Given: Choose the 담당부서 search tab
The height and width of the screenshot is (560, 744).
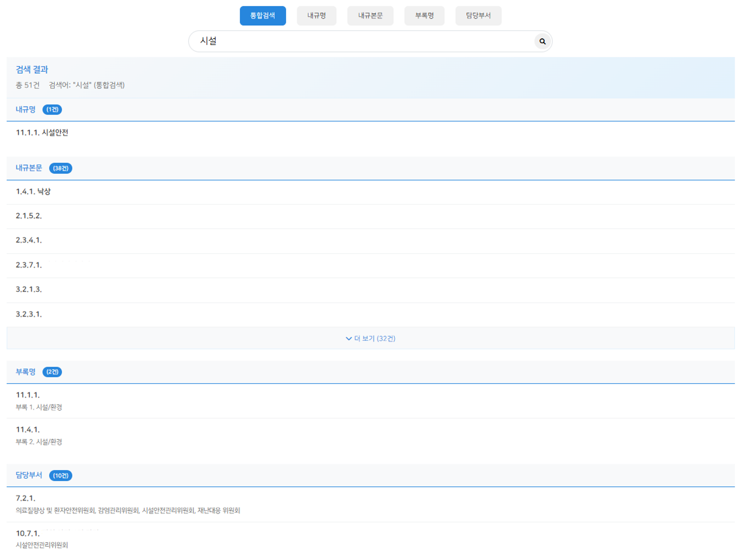Looking at the screenshot, I should coord(478,15).
